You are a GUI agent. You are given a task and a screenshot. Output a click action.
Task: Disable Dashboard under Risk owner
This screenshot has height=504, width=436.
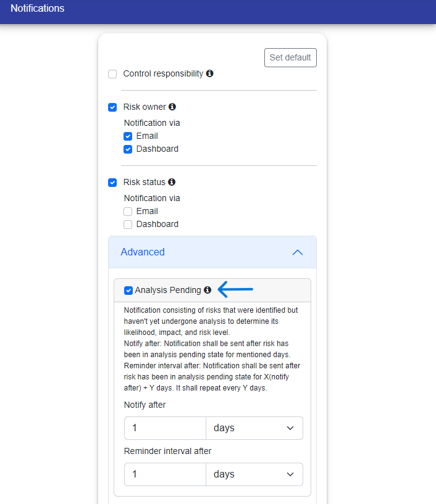[128, 149]
